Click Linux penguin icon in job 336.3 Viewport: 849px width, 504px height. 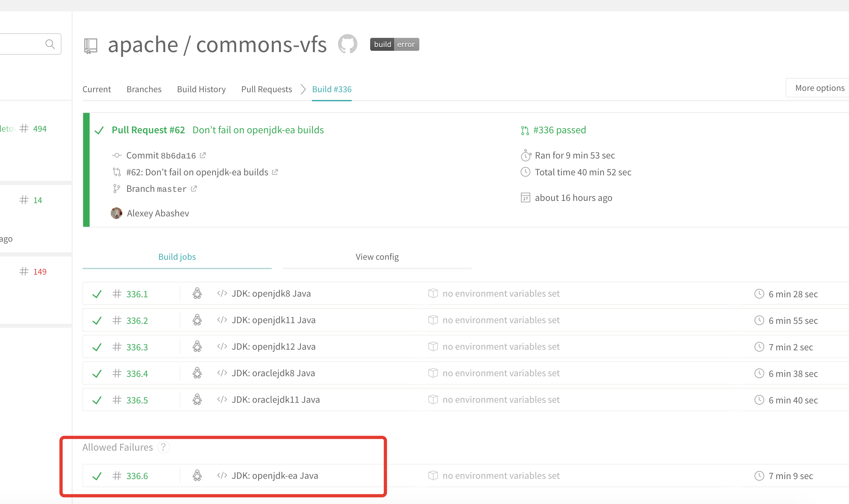coord(197,346)
